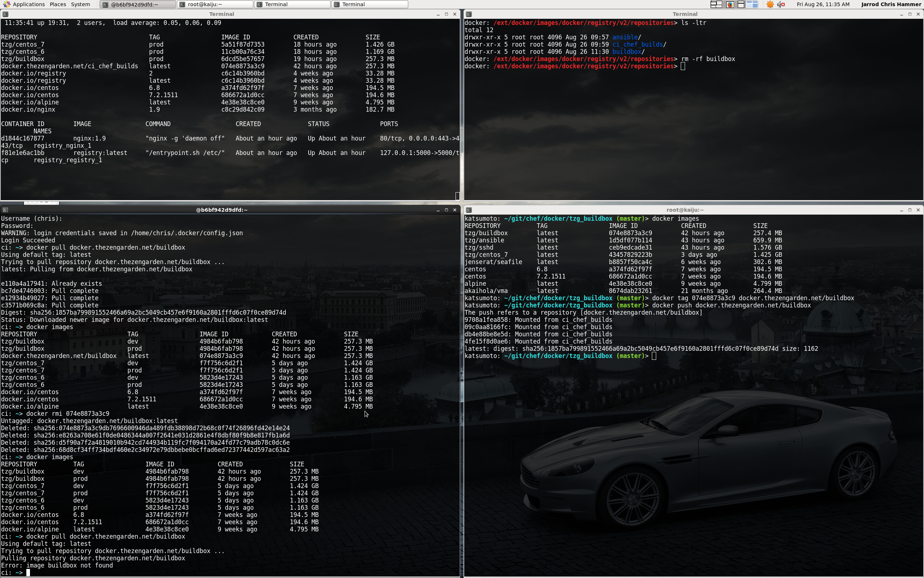Click the active 'ci: ~>' prompt cursor
The height and width of the screenshot is (578, 924).
click(28, 573)
